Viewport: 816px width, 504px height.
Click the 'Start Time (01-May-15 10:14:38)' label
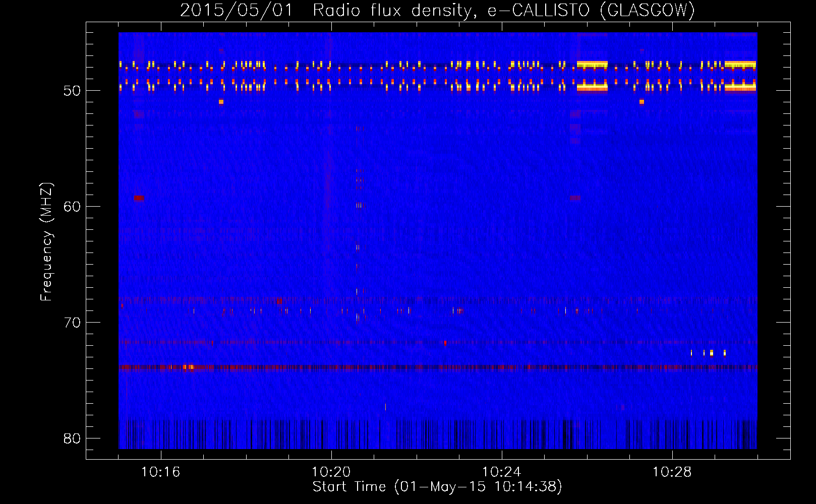point(437,487)
